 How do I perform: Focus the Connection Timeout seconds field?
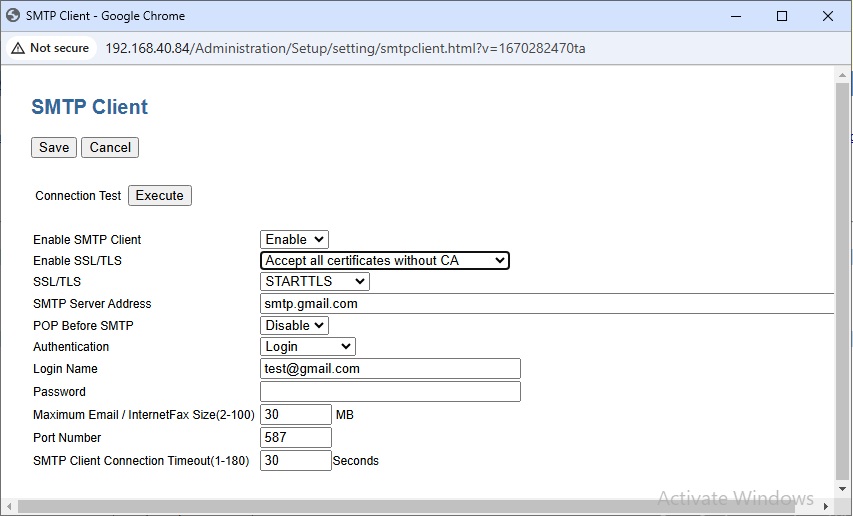tap(295, 461)
